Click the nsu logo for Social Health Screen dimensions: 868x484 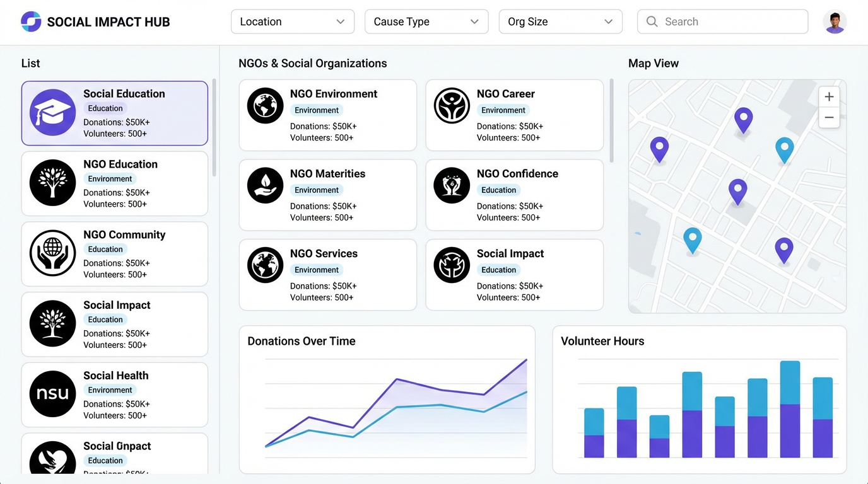(x=52, y=394)
